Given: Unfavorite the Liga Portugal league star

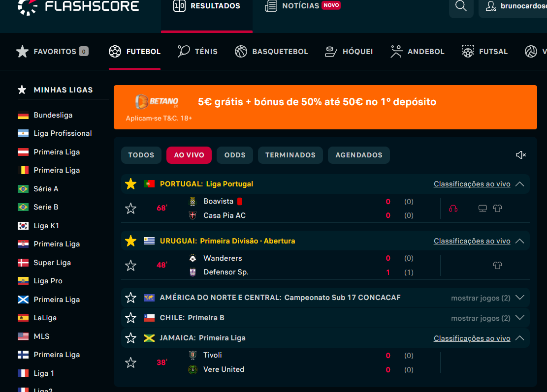Looking at the screenshot, I should tap(131, 184).
